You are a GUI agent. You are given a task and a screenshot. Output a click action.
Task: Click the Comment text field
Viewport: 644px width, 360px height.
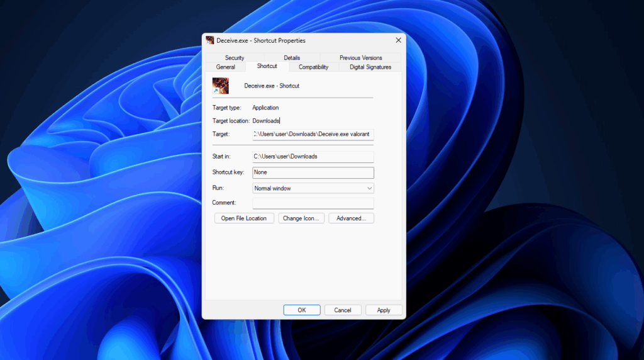(313, 203)
